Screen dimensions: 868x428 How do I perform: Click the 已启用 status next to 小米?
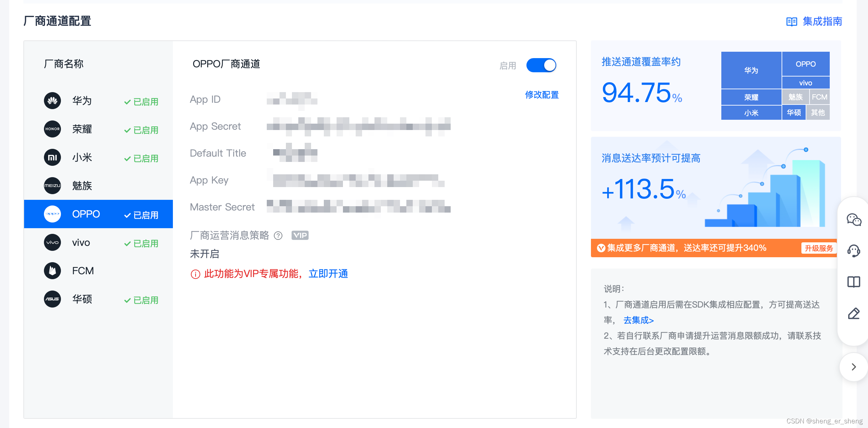[141, 158]
